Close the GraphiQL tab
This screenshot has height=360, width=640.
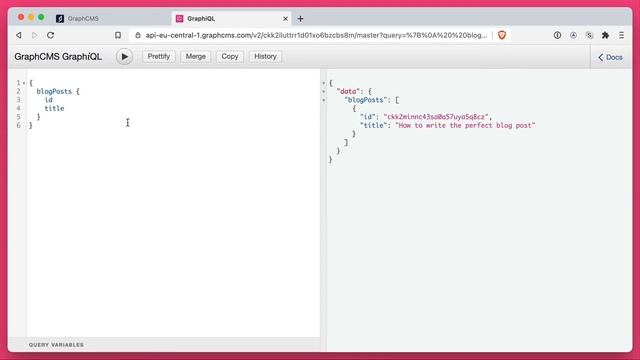pyautogui.click(x=285, y=18)
